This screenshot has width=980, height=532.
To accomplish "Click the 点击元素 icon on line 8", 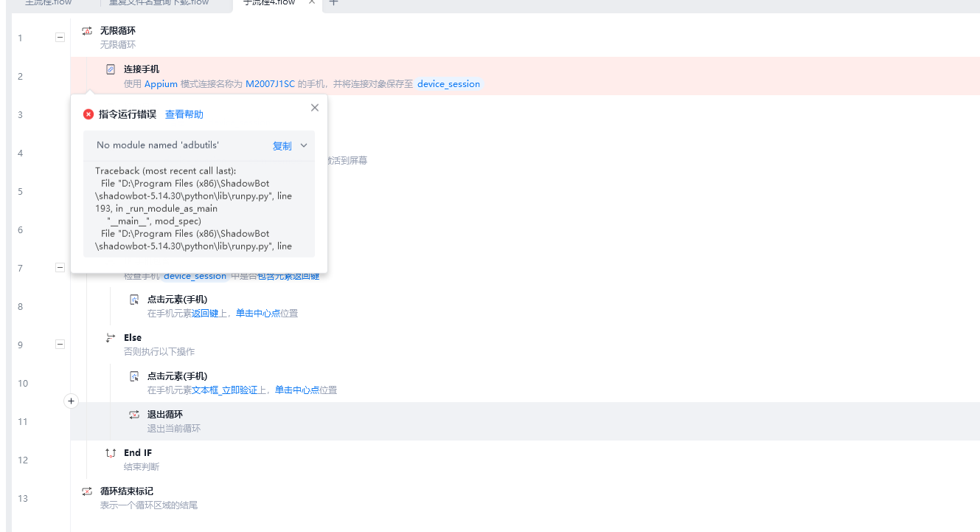I will click(x=134, y=300).
